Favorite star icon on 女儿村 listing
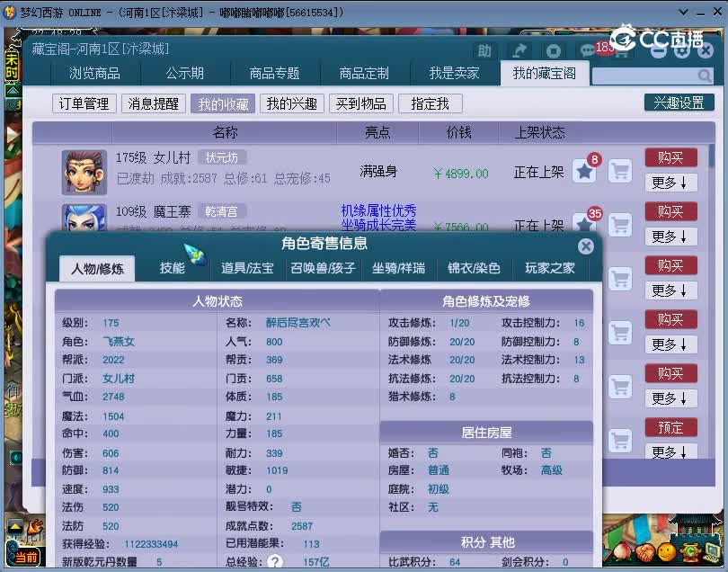This screenshot has height=572, width=728. click(584, 172)
